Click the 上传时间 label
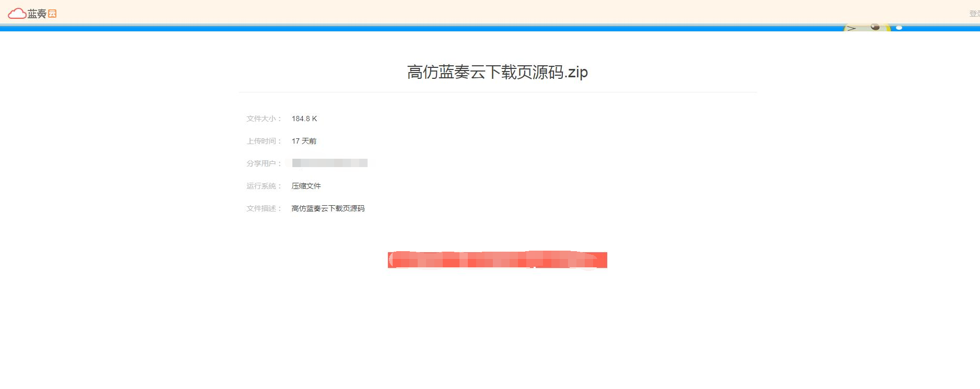 pyautogui.click(x=264, y=141)
